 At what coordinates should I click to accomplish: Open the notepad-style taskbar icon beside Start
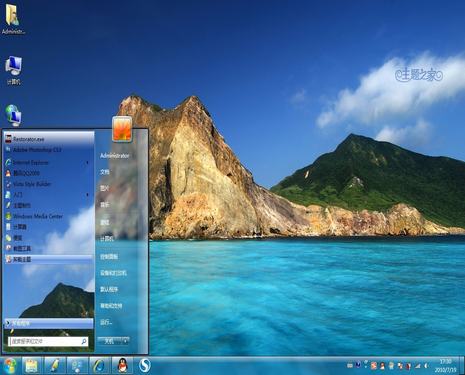(32, 366)
